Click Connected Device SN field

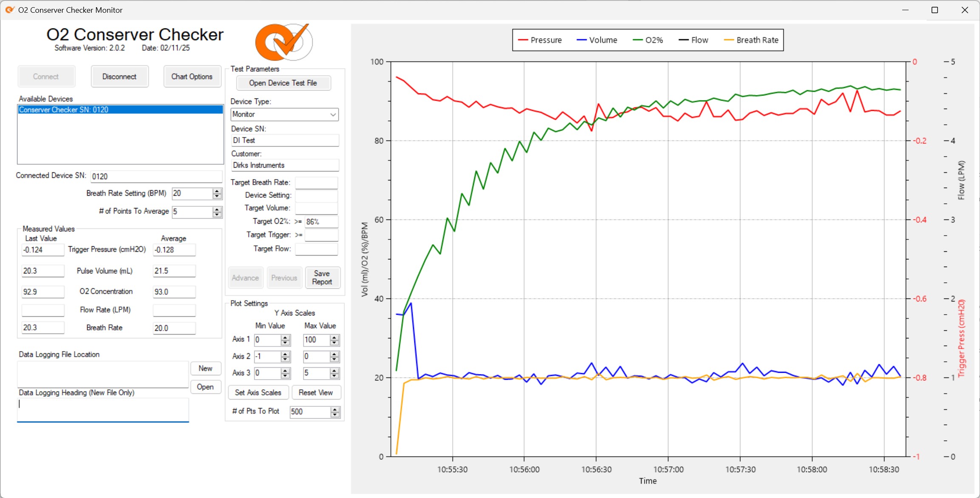(x=156, y=176)
